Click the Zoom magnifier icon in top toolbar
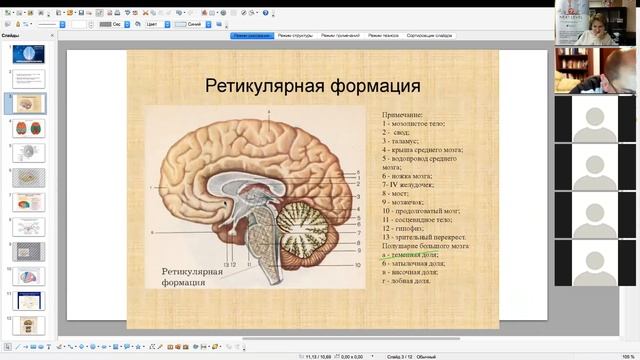The height and width of the screenshot is (360, 640). 252,13
